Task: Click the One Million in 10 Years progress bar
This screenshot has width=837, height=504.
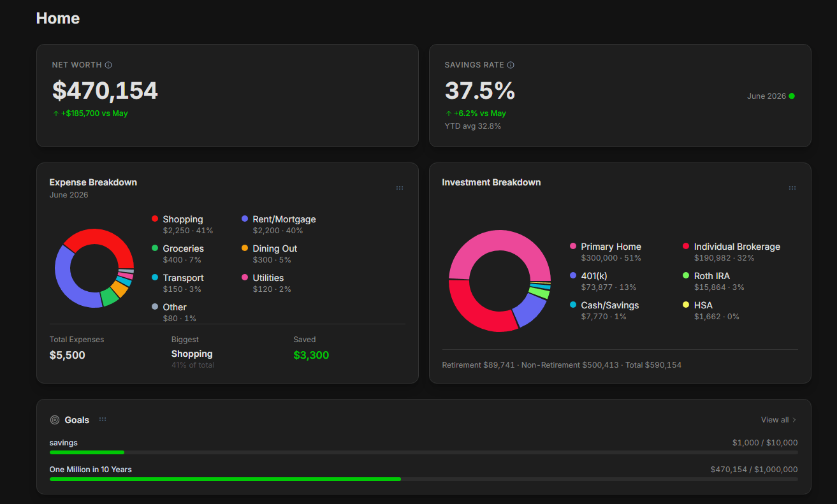Action: 423,479
